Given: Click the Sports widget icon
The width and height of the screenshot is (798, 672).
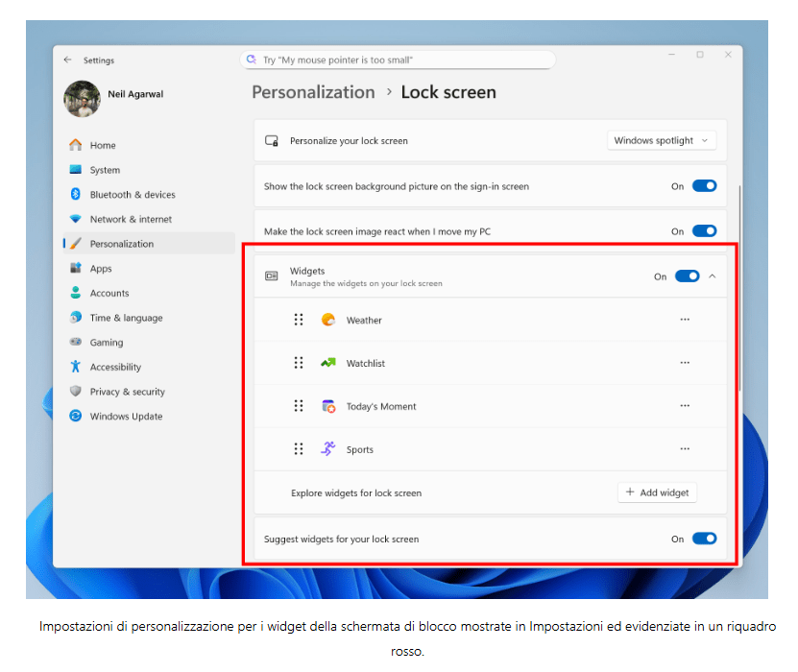Looking at the screenshot, I should (328, 448).
